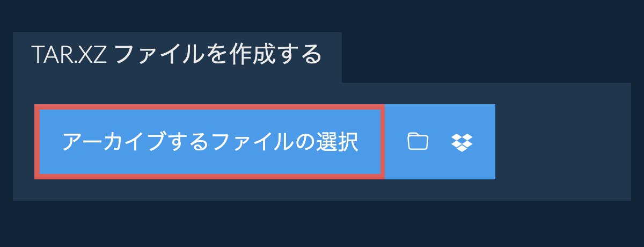Tap the white Dropbox icon
This screenshot has height=247, width=644.
(462, 142)
